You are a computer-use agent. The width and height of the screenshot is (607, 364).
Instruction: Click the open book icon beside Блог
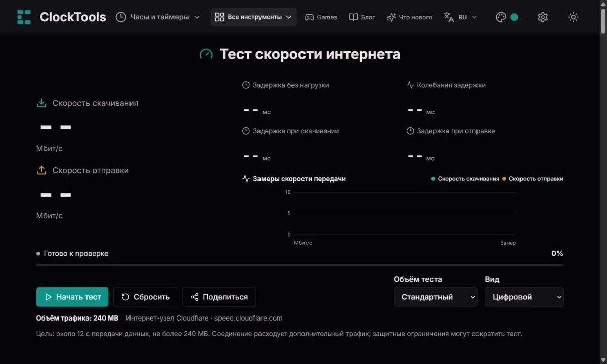[x=353, y=17]
